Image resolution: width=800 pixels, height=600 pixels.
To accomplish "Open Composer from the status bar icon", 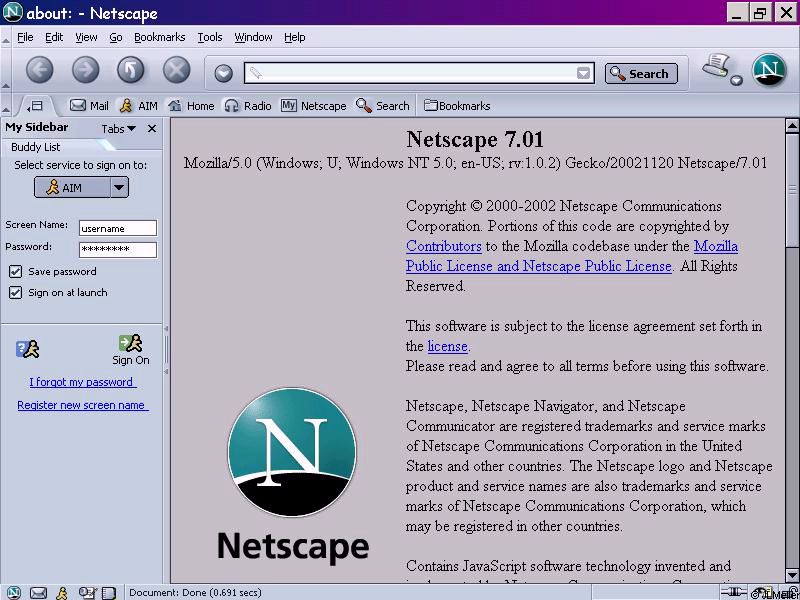I will coord(87,593).
